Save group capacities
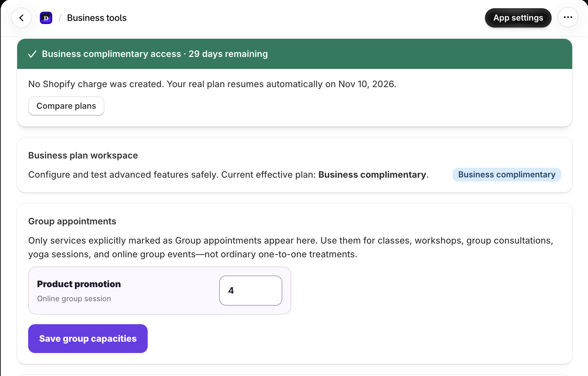The height and width of the screenshot is (376, 588). tap(88, 339)
